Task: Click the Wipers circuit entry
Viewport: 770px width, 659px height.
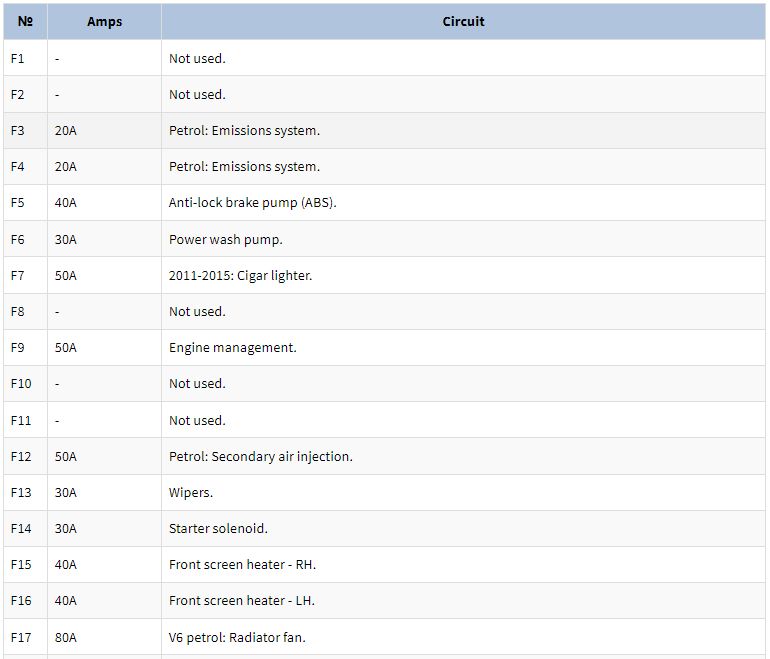Action: (x=191, y=493)
